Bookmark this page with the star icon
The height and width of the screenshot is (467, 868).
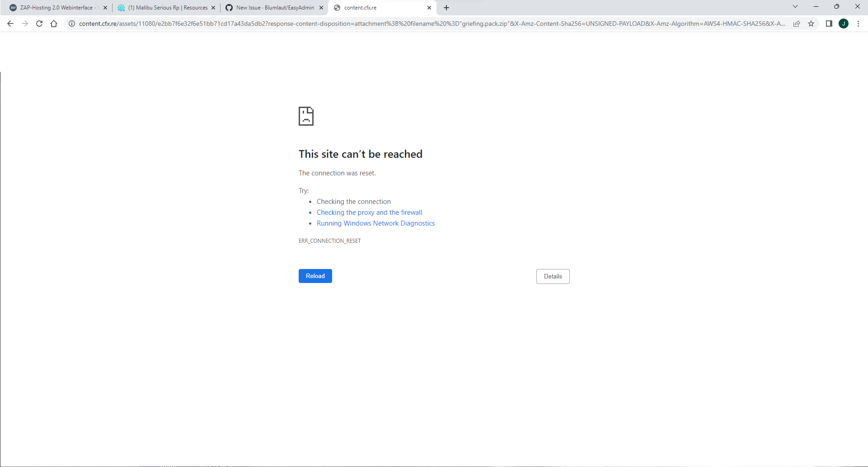tap(811, 24)
